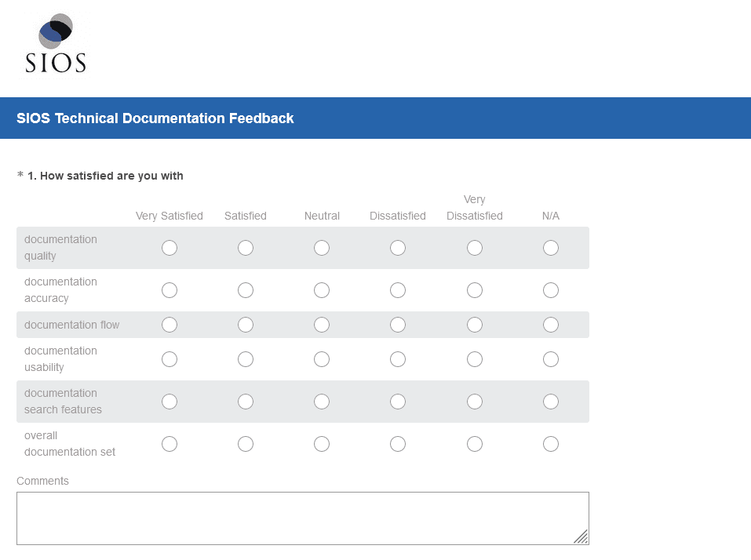Viewport: 751px width, 560px height.
Task: Rate documentation accuracy as Very Satisfied
Action: (x=170, y=290)
